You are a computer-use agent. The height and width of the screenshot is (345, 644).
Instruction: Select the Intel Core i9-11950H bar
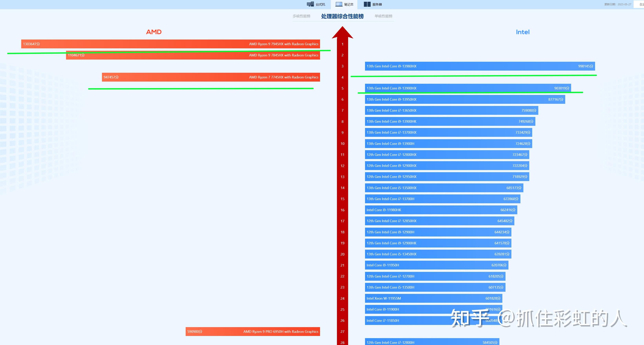tap(437, 265)
